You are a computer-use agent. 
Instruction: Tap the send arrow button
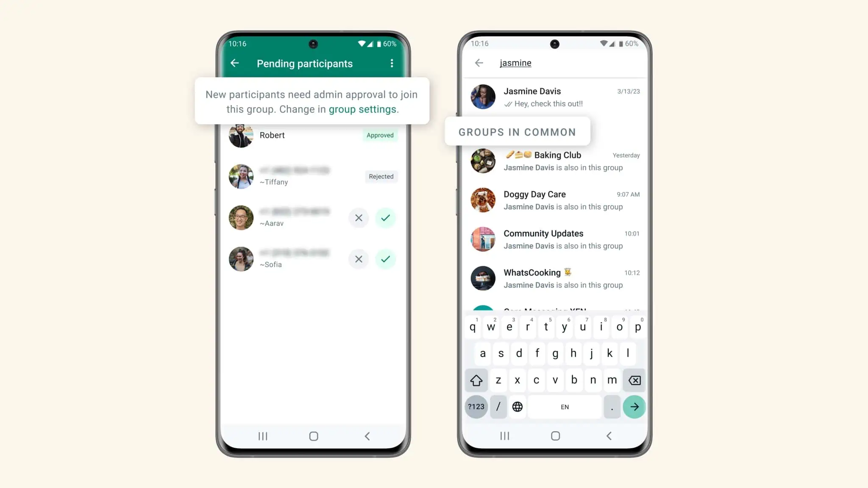point(634,407)
